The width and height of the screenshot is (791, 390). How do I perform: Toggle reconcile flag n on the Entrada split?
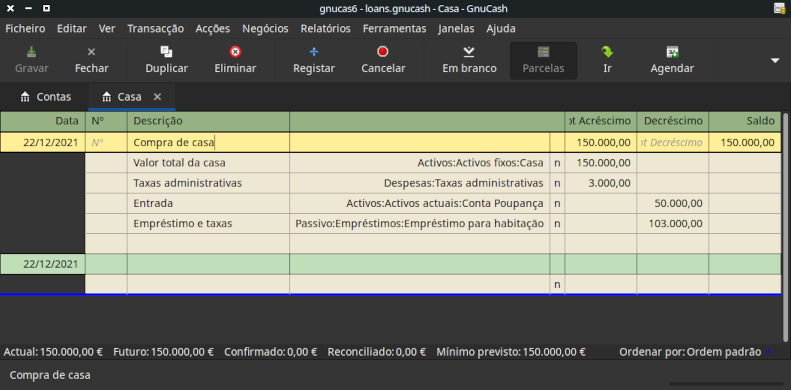coord(557,203)
